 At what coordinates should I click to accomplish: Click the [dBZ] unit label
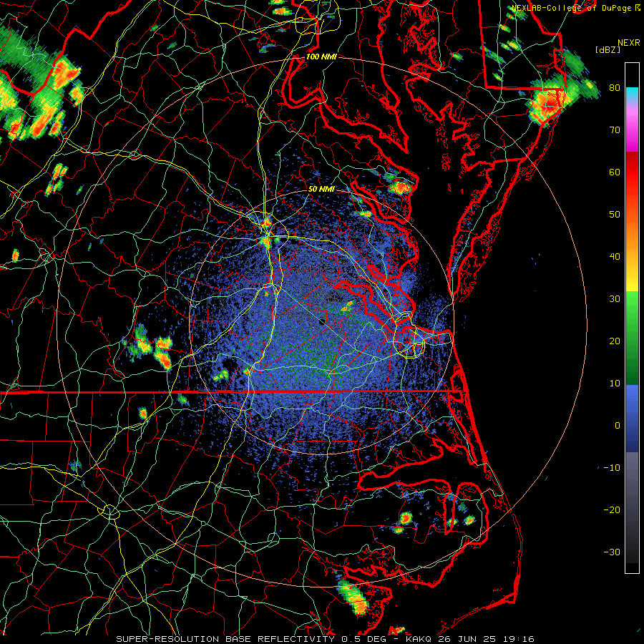608,49
